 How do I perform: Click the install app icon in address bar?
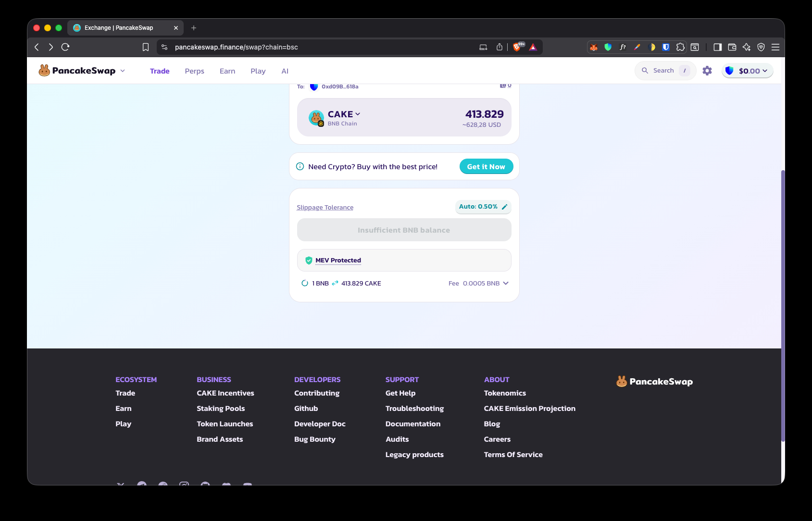tap(483, 47)
